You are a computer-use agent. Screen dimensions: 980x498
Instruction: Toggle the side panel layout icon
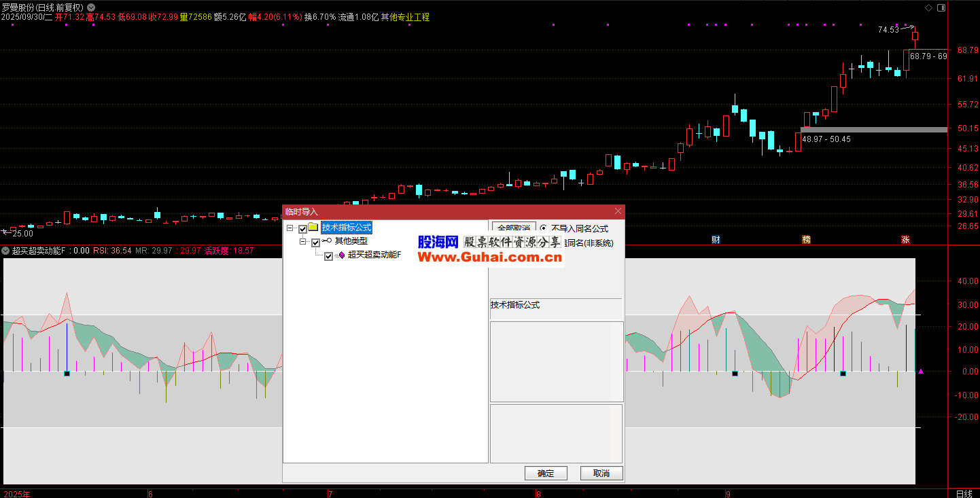click(x=941, y=7)
